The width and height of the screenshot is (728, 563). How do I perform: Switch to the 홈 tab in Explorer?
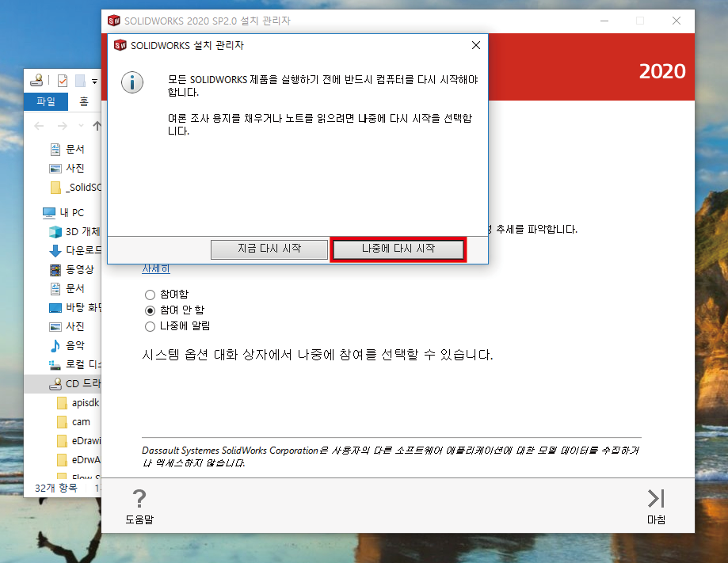tap(83, 101)
